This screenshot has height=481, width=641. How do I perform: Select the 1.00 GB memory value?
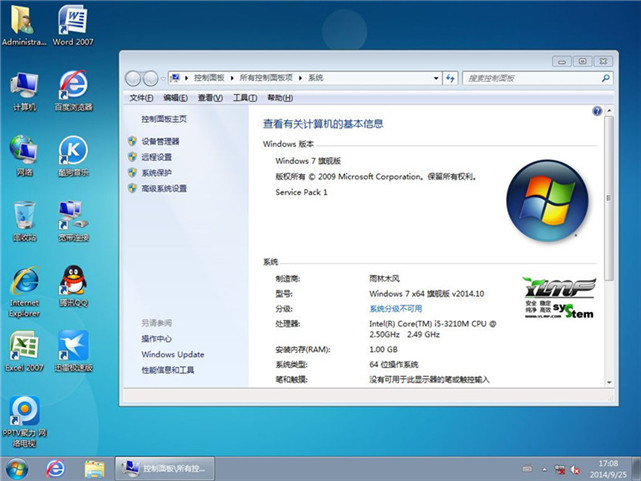(x=383, y=349)
